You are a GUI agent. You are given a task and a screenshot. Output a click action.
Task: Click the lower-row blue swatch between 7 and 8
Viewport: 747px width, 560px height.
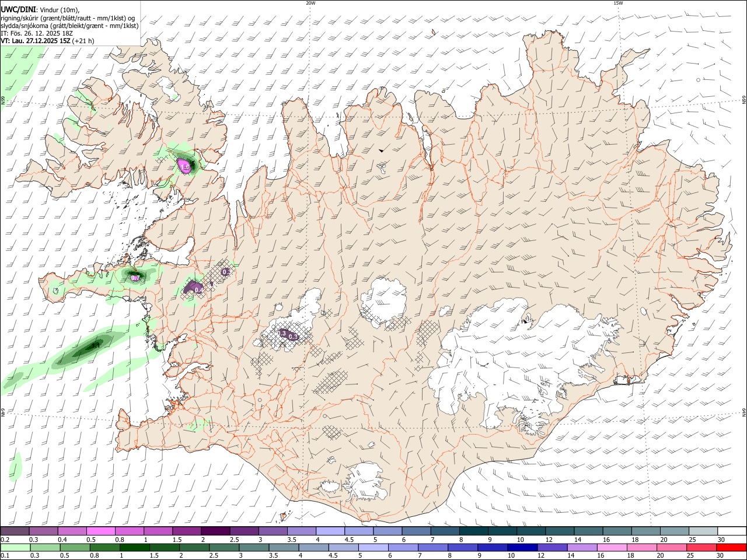coord(433,547)
